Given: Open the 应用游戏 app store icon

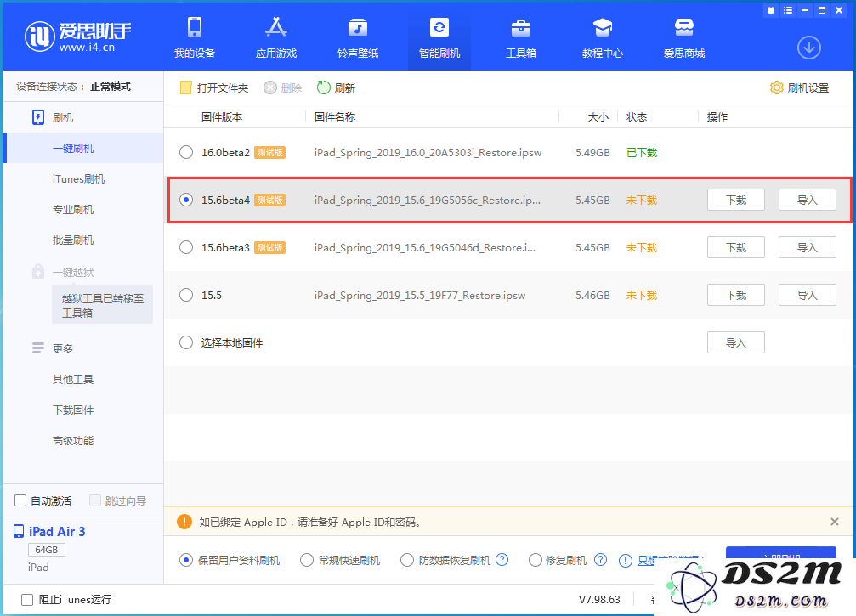Looking at the screenshot, I should pos(276,27).
